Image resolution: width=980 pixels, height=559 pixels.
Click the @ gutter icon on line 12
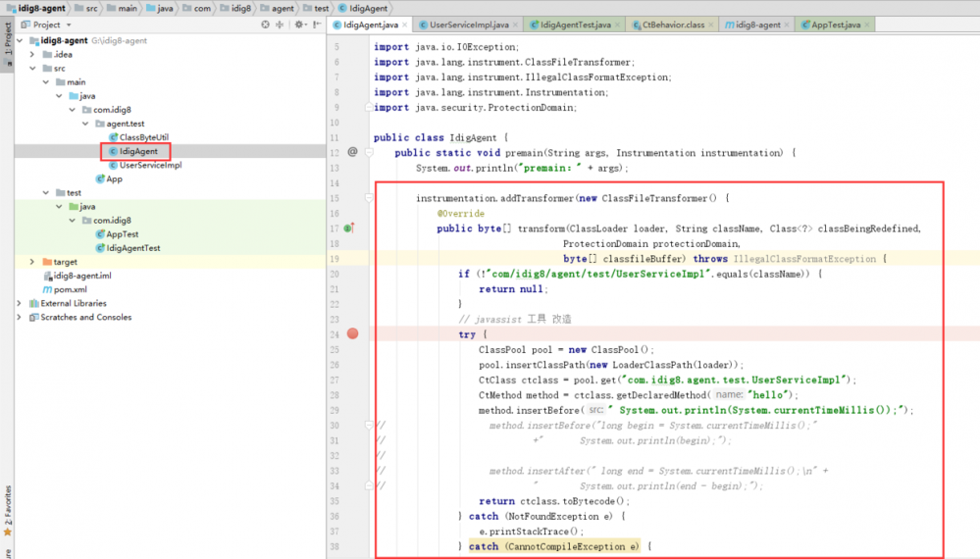point(352,152)
